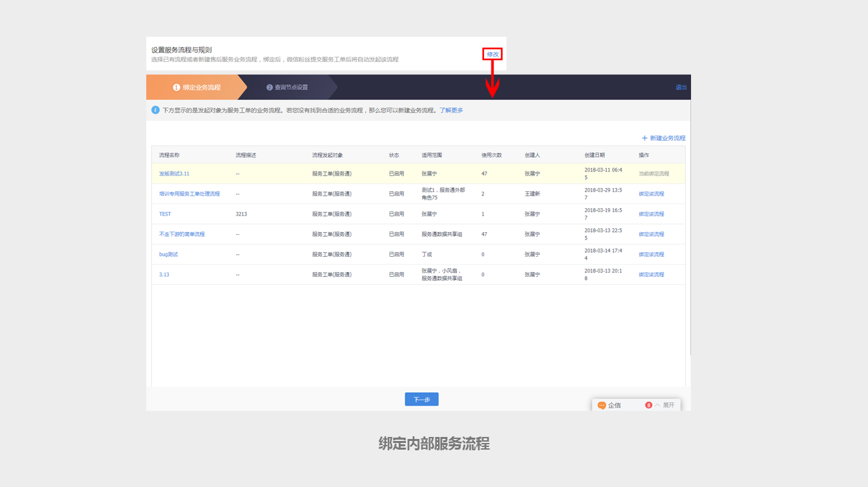Click 绑定该流程 in the 3.13 row
The image size is (868, 487).
pos(652,275)
